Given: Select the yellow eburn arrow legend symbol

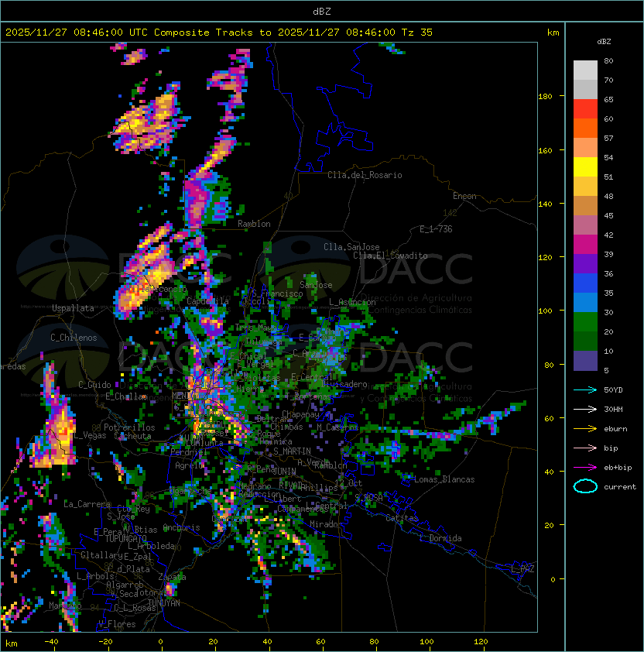Looking at the screenshot, I should 585,429.
